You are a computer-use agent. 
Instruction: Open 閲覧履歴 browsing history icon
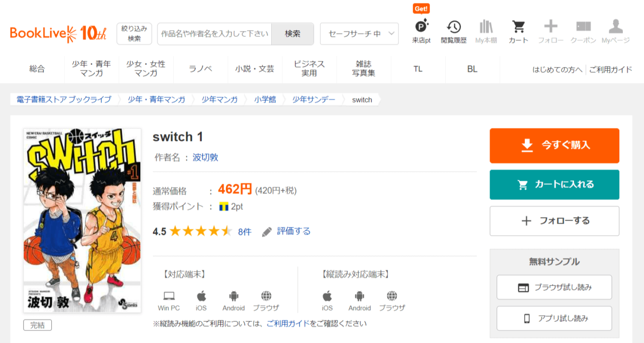pos(453,31)
